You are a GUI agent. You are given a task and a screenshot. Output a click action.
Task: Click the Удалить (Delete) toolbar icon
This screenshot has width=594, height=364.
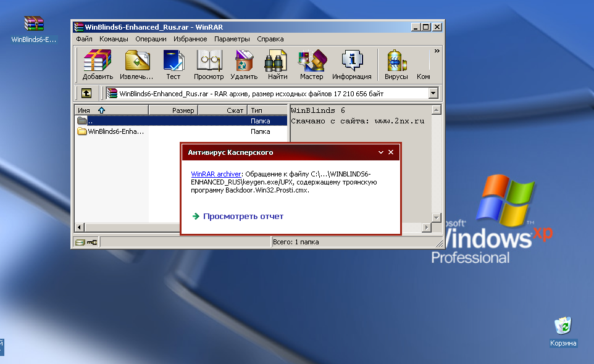244,65
